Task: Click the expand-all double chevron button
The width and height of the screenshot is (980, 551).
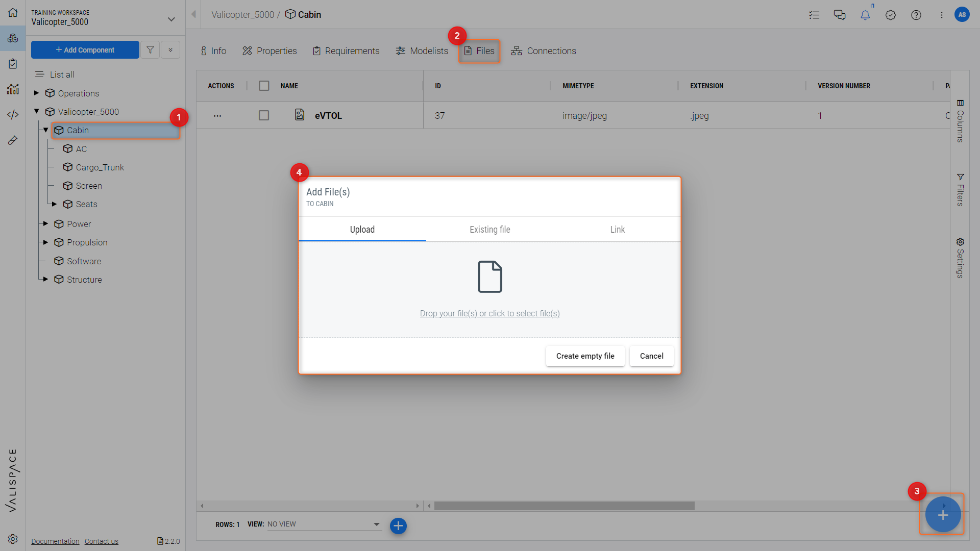Action: tap(170, 50)
